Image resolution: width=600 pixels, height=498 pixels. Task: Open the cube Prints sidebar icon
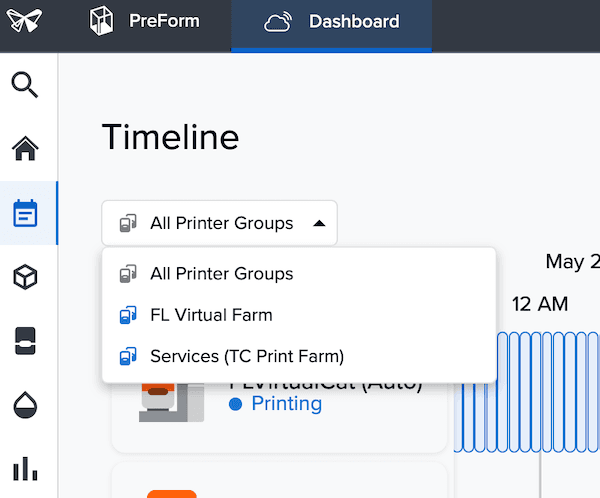click(x=25, y=277)
